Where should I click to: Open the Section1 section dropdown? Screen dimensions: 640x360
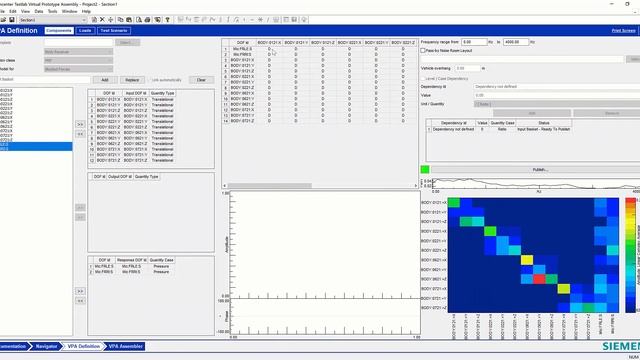click(53, 20)
